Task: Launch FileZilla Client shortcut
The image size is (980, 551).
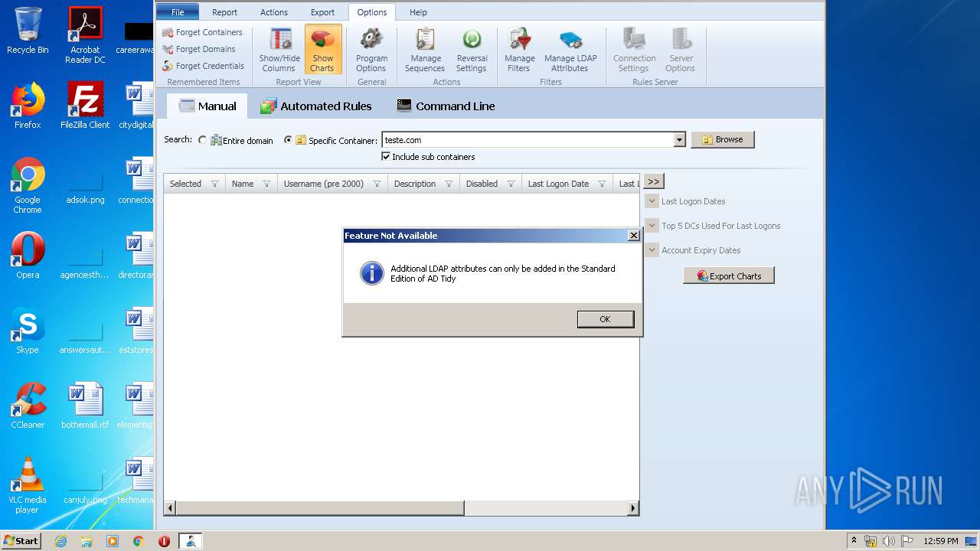Action: (85, 106)
